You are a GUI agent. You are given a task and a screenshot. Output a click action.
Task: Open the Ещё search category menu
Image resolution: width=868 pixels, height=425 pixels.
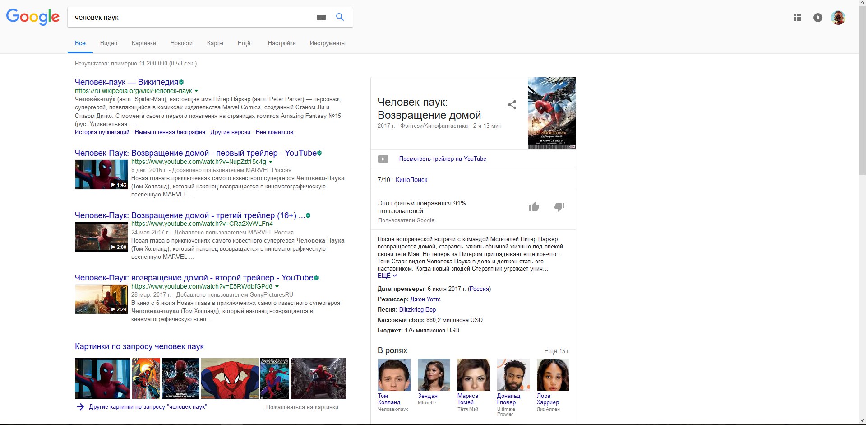pos(244,43)
